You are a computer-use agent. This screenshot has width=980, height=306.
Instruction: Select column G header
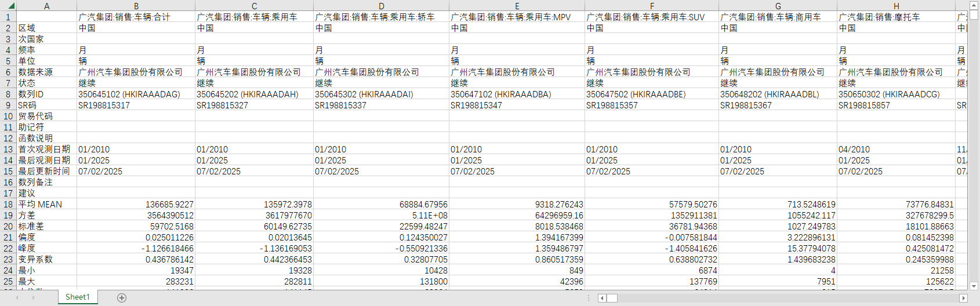pyautogui.click(x=778, y=6)
